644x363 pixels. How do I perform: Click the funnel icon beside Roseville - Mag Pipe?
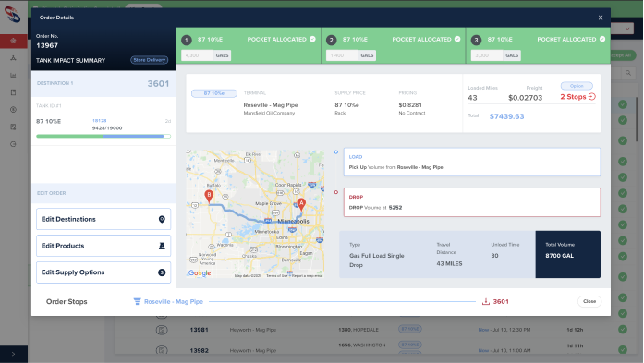tap(137, 302)
